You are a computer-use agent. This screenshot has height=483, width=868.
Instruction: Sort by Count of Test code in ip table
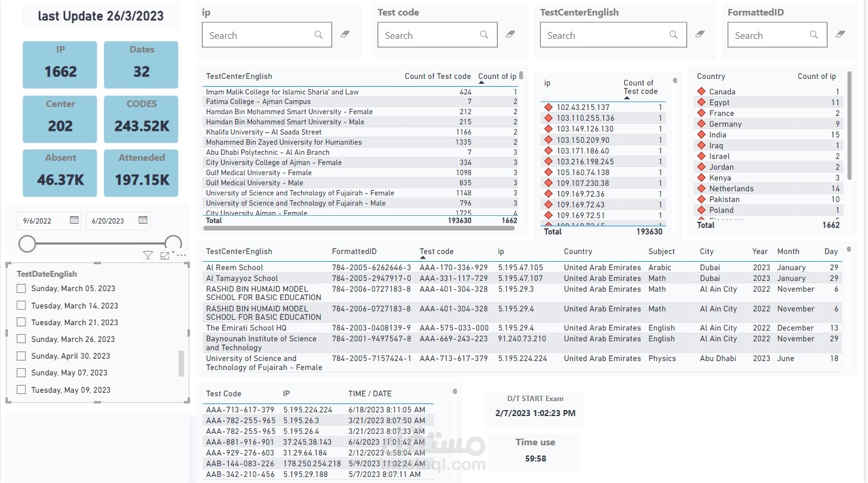tap(640, 87)
